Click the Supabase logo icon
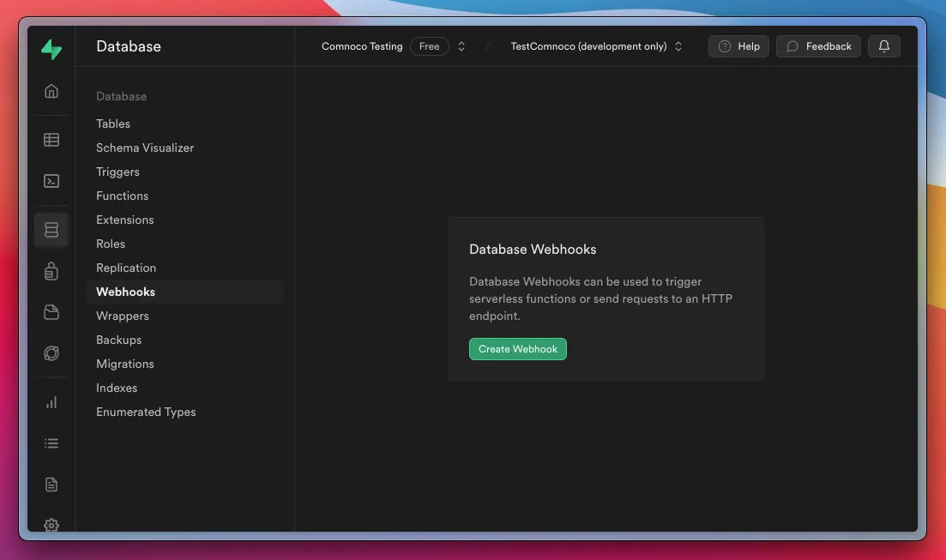Screen dimensions: 946x560 [51, 50]
